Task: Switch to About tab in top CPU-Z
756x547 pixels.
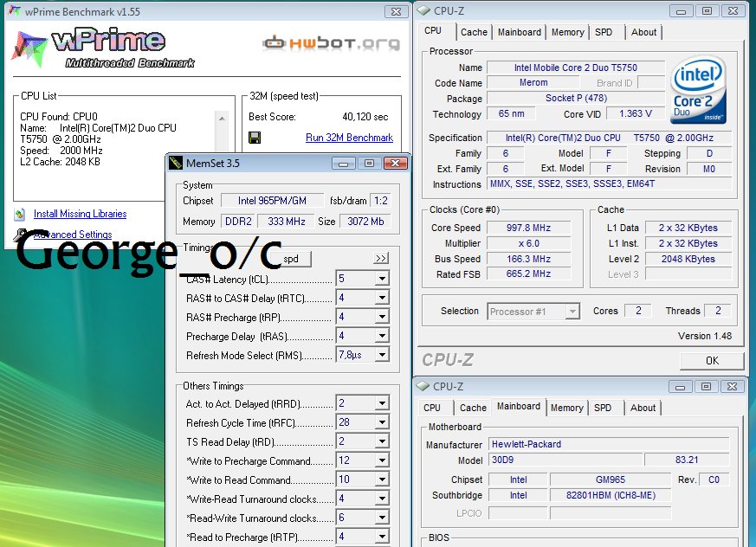Action: click(643, 32)
